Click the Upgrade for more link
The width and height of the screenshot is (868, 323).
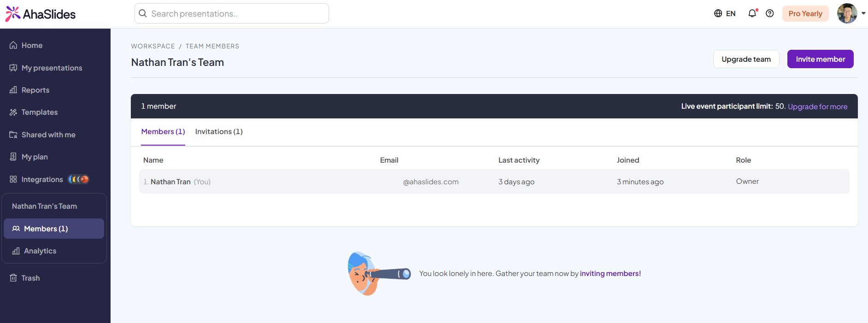coord(817,106)
